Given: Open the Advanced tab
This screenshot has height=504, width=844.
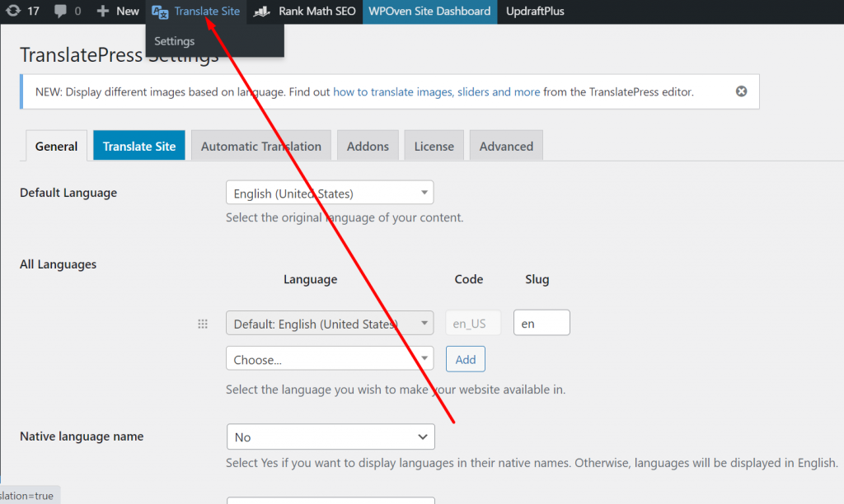Looking at the screenshot, I should pos(506,146).
